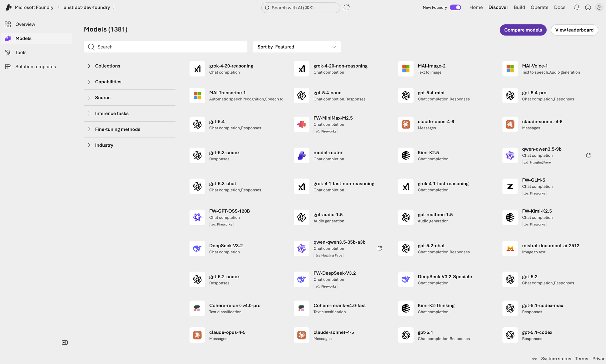The image size is (606, 364).
Task: Open the user profile icon
Action: tap(599, 7)
